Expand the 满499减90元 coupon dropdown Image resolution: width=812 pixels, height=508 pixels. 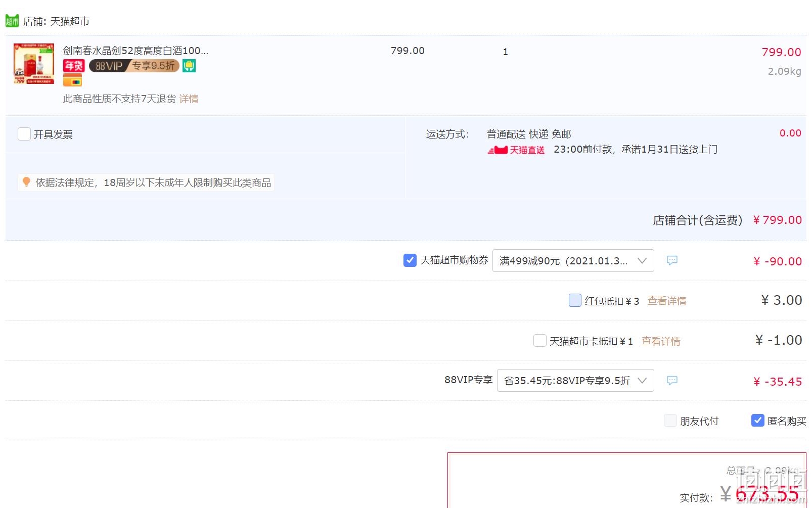(x=573, y=261)
